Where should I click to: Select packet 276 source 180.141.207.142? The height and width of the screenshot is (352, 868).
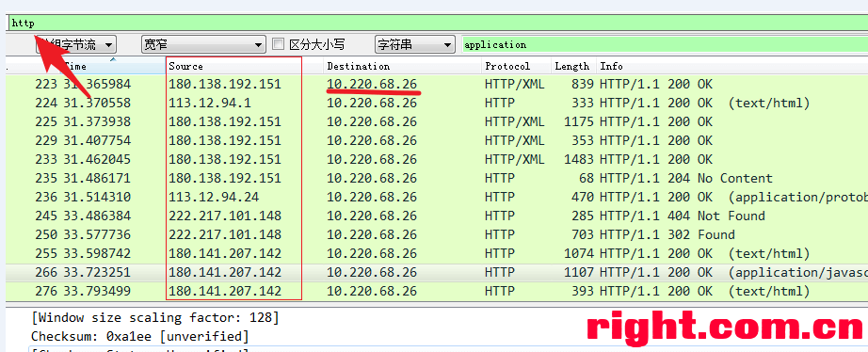pos(225,291)
